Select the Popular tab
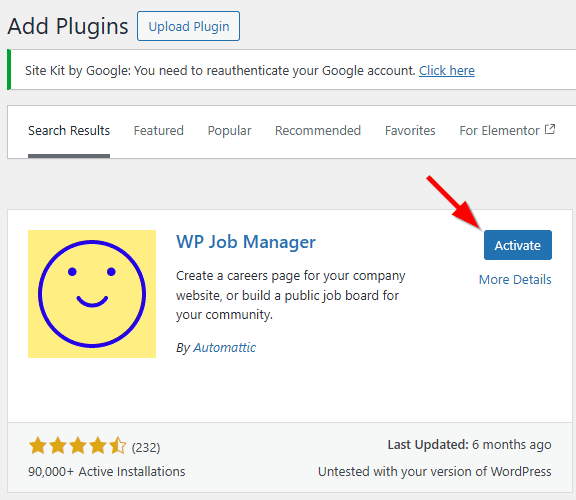 tap(230, 130)
